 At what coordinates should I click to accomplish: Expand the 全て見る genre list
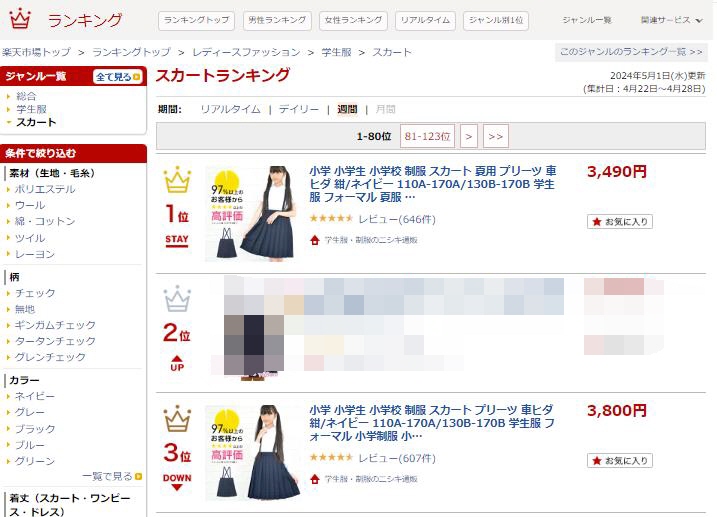point(118,77)
